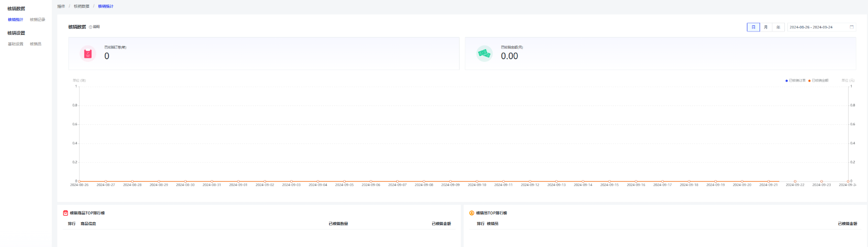Viewport: 868px width, 247px height.
Task: Click the 核销数据 breadcrumb link
Action: click(82, 7)
